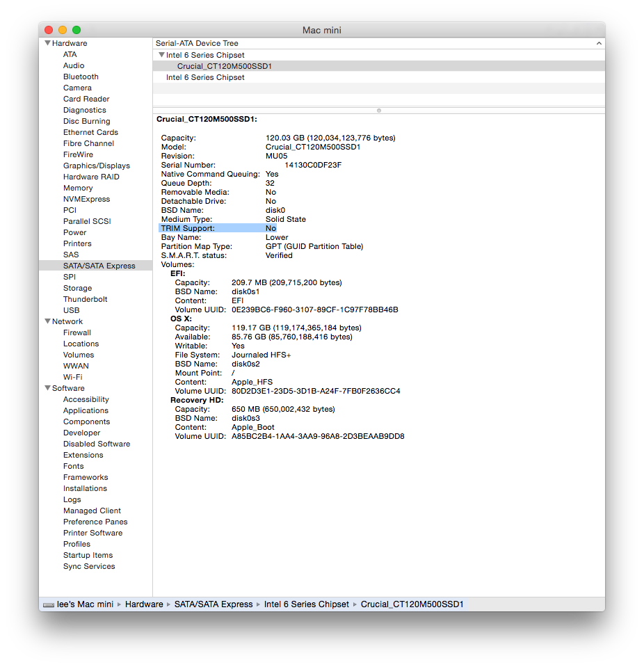Viewport: 644px width, 667px height.
Task: Select Profiles in sidebar
Action: 77,544
